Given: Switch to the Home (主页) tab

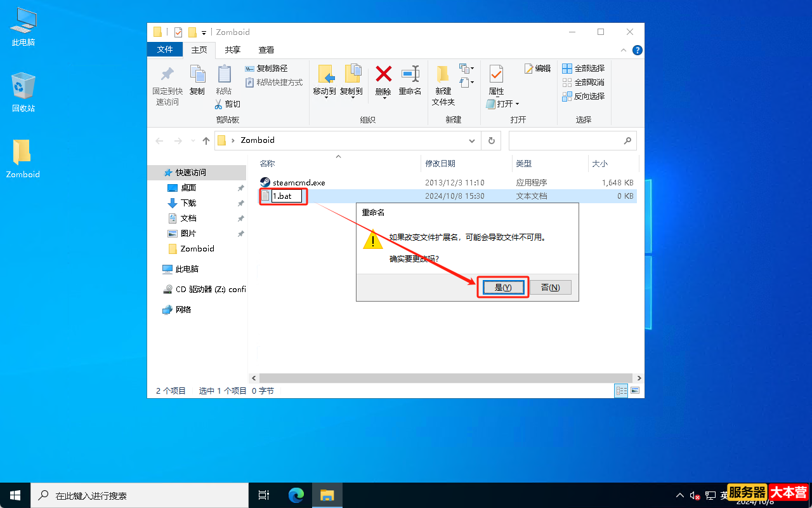Looking at the screenshot, I should [199, 50].
